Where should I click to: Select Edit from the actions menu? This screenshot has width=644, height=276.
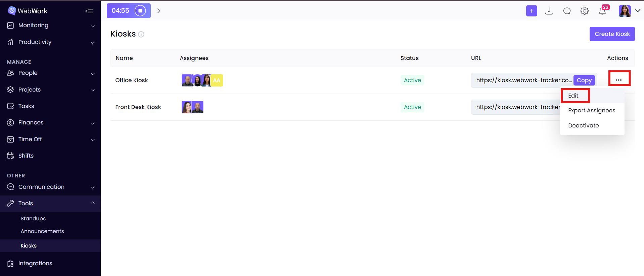(573, 96)
